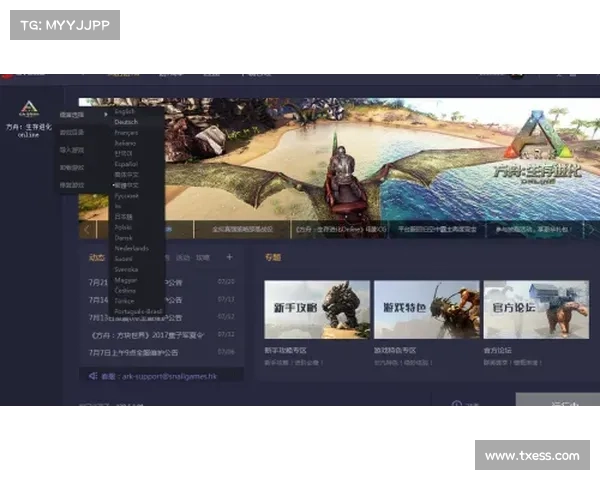
Task: Click the speaker icon beside support email
Action: (x=93, y=376)
